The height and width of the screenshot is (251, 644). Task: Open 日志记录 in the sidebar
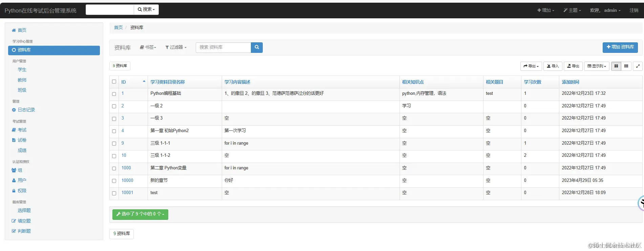point(23,110)
